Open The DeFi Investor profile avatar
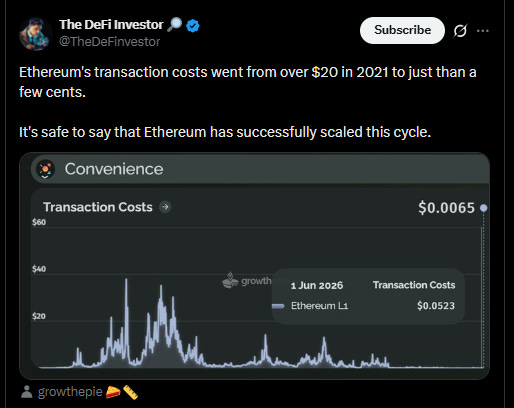Screen dimensions: 514x408 [35, 34]
